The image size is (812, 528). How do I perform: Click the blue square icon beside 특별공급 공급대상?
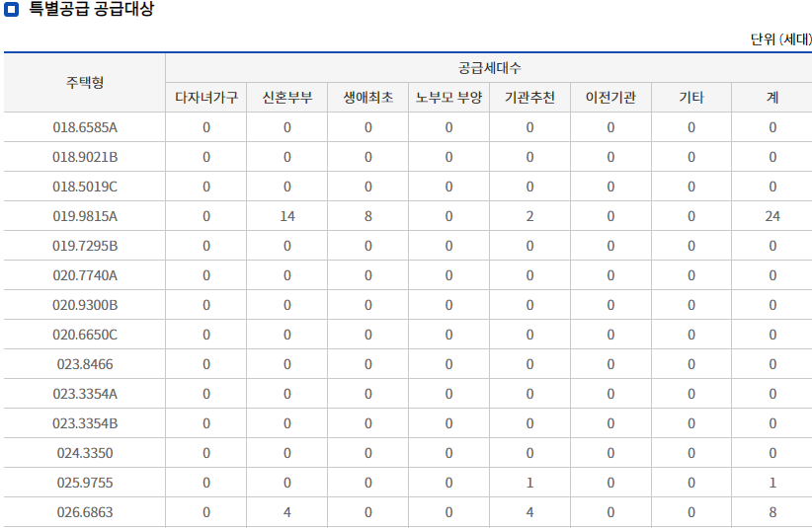tap(11, 9)
